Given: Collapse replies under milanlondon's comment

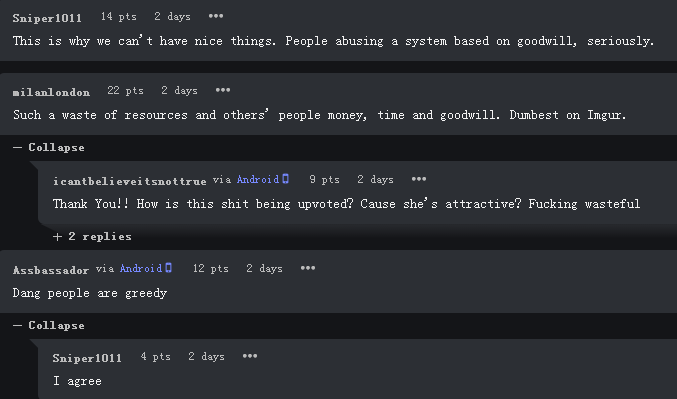Looking at the screenshot, I should tap(49, 147).
